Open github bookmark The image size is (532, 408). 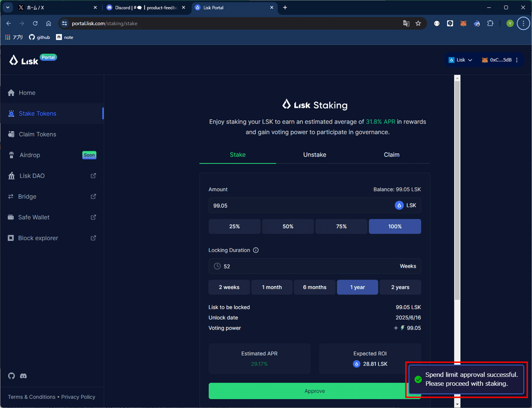39,37
